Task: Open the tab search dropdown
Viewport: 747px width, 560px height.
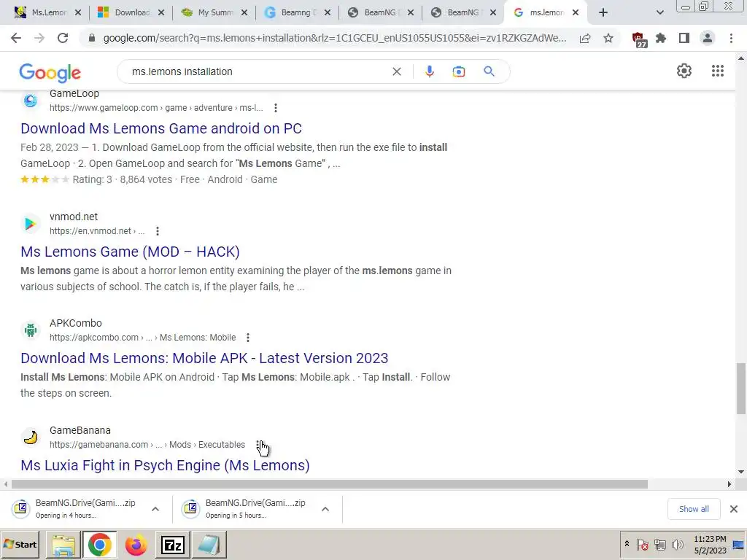Action: click(x=659, y=12)
